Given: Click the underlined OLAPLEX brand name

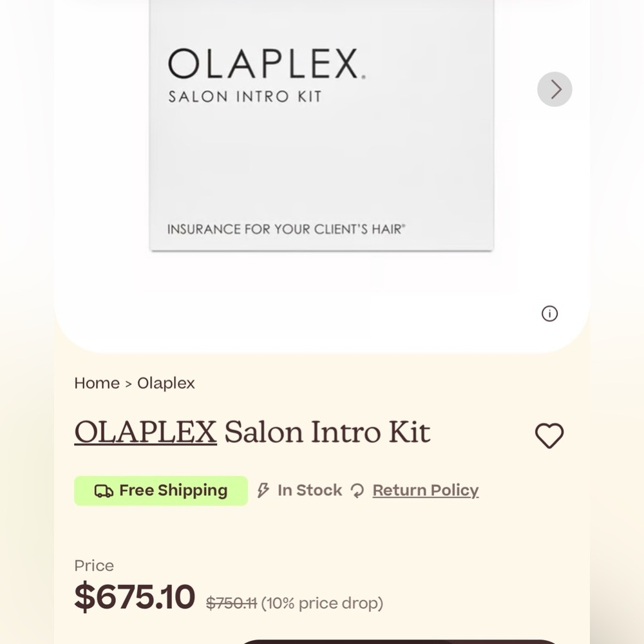Looking at the screenshot, I should pyautogui.click(x=144, y=431).
